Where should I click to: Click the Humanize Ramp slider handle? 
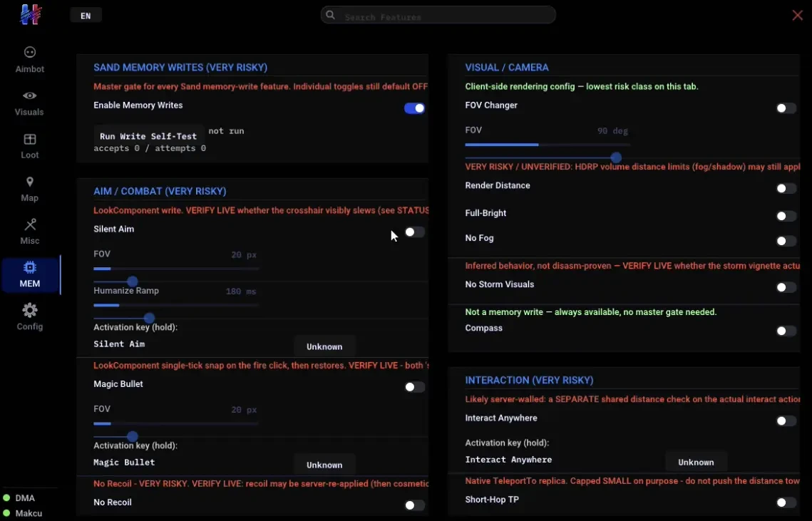(x=149, y=317)
